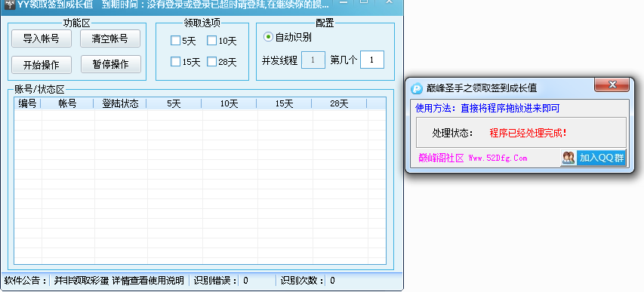Click the 15天 column header
644x292 pixels.
[x=284, y=104]
